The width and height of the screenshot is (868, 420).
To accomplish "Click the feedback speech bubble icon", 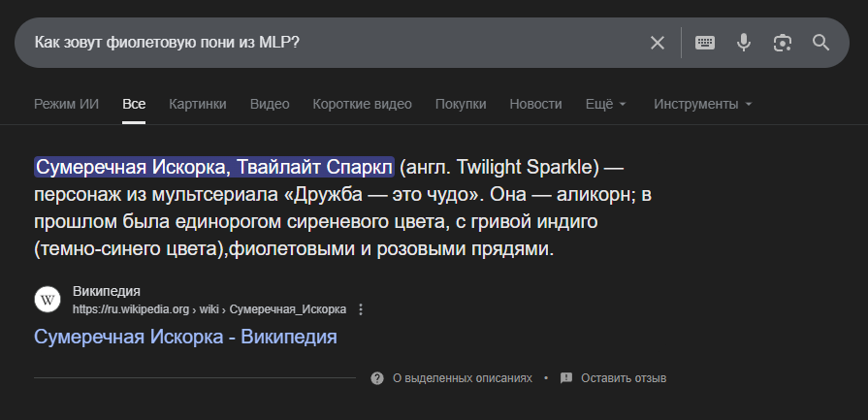I will click(x=565, y=378).
